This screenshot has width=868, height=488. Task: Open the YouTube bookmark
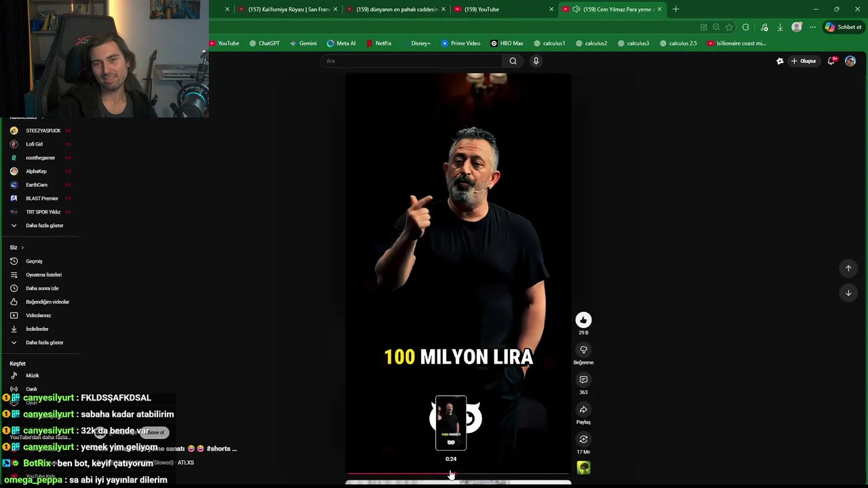pyautogui.click(x=224, y=43)
